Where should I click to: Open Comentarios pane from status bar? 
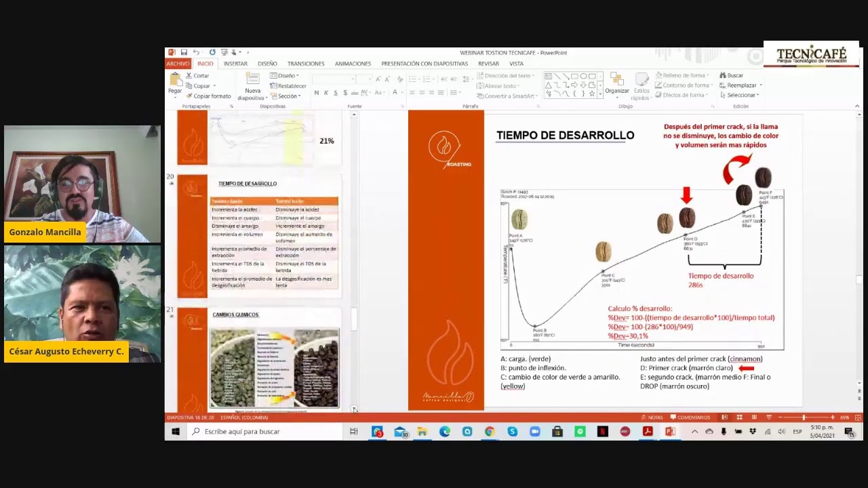point(690,418)
